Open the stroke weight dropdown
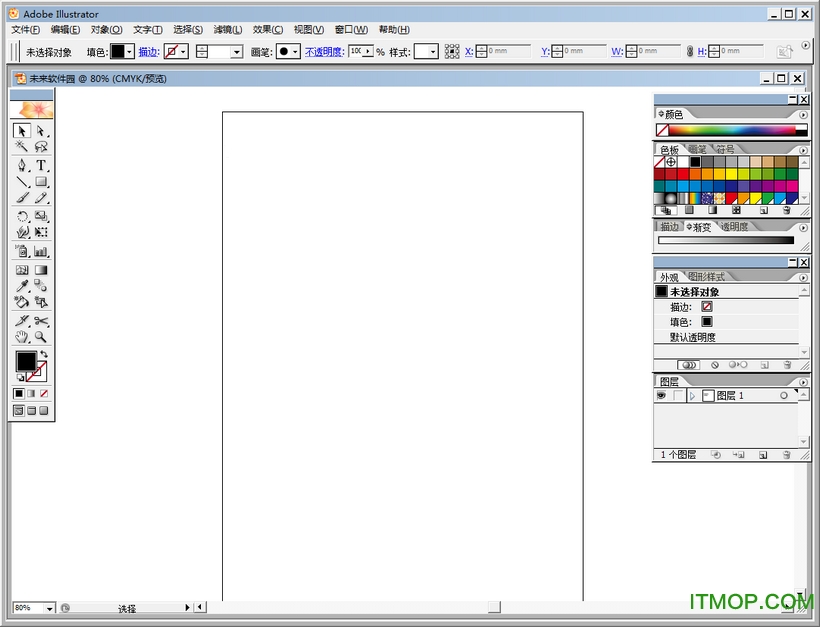The width and height of the screenshot is (820, 627). point(237,52)
